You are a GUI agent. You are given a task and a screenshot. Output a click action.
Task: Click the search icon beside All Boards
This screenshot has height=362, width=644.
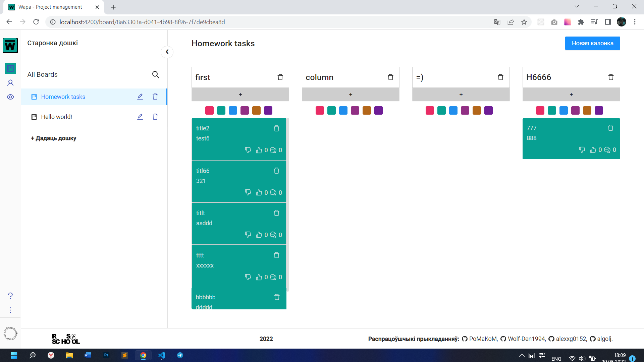coord(156,75)
